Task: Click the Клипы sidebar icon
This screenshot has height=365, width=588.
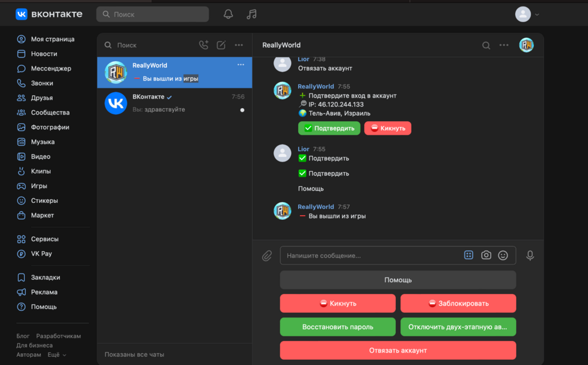Action: point(21,171)
